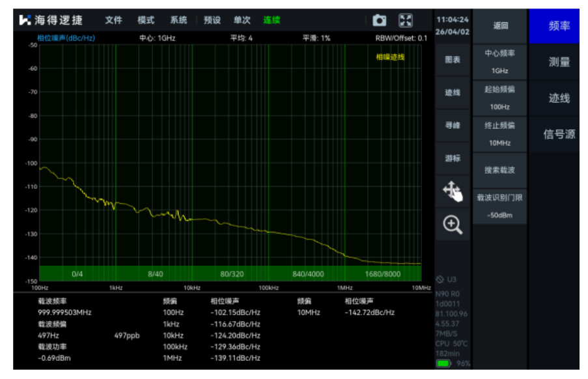The height and width of the screenshot is (379, 588).
Task: Click the 预设 preset button
Action: tap(212, 20)
